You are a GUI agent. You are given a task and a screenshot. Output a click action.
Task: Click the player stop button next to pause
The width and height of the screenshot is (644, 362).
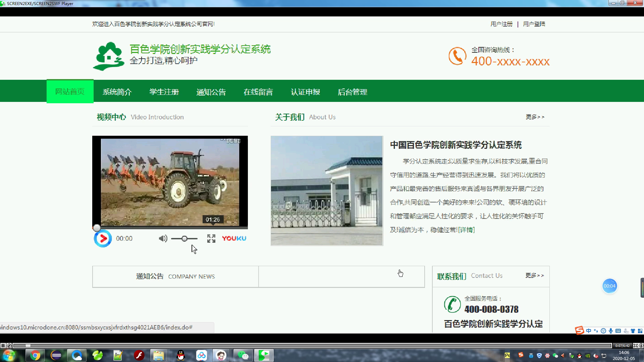coord(9,346)
